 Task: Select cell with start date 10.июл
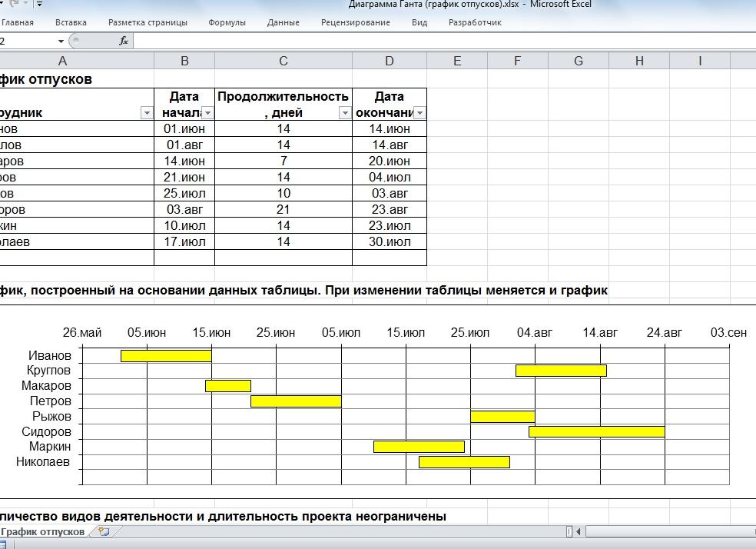coord(184,226)
